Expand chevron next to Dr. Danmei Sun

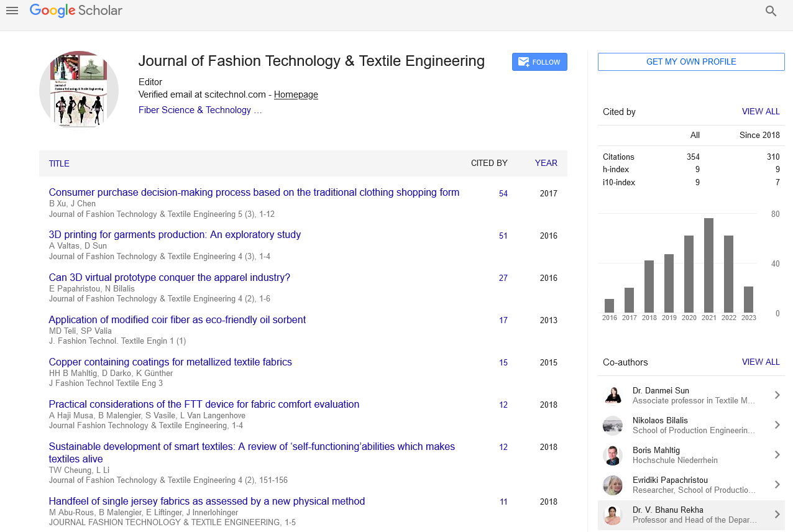pyautogui.click(x=777, y=395)
